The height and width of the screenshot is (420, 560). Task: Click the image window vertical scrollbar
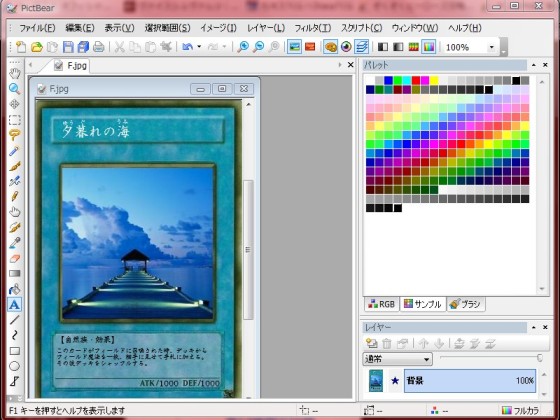point(248,250)
